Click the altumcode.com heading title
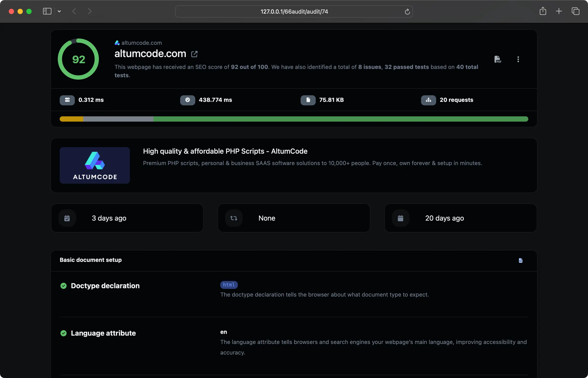The height and width of the screenshot is (378, 588). [x=150, y=54]
